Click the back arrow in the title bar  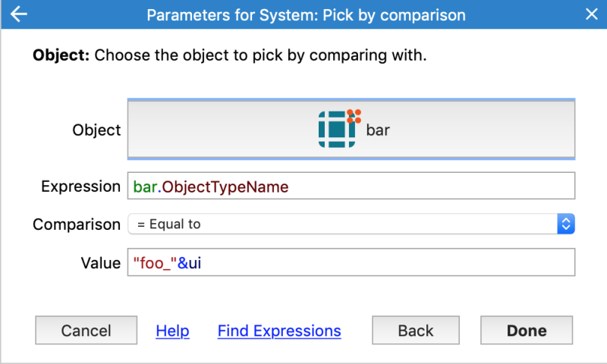[x=18, y=14]
